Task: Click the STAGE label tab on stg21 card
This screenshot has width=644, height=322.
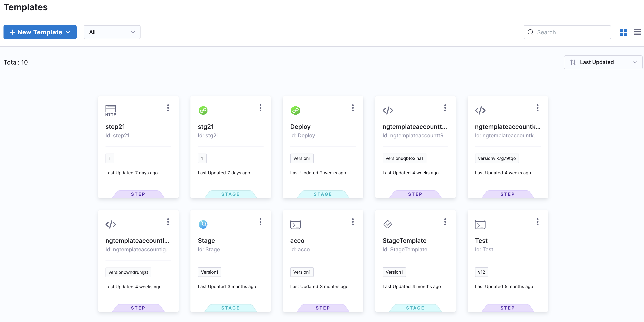Action: coord(230,194)
